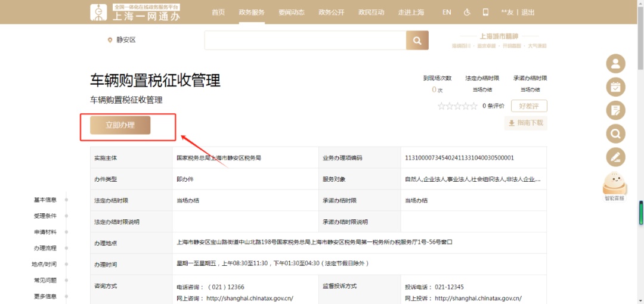Open the 智能客服 assistant mascot
The height and width of the screenshot is (304, 644).
[614, 186]
